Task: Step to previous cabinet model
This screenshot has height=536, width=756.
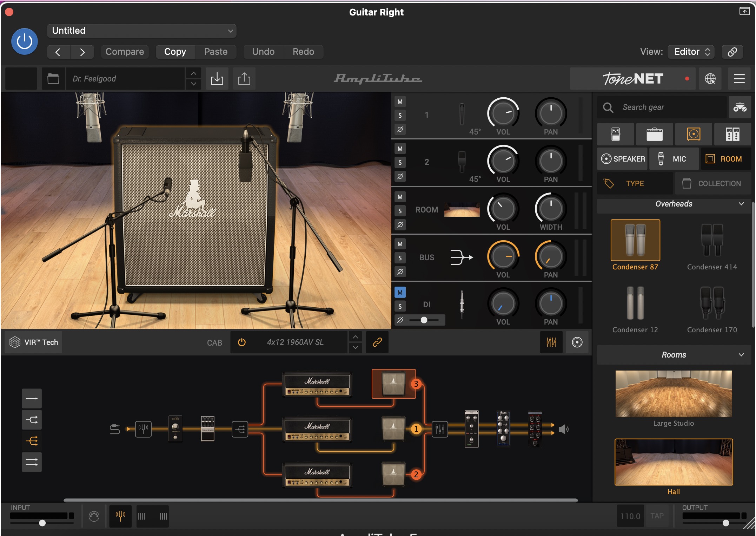Action: tap(355, 337)
